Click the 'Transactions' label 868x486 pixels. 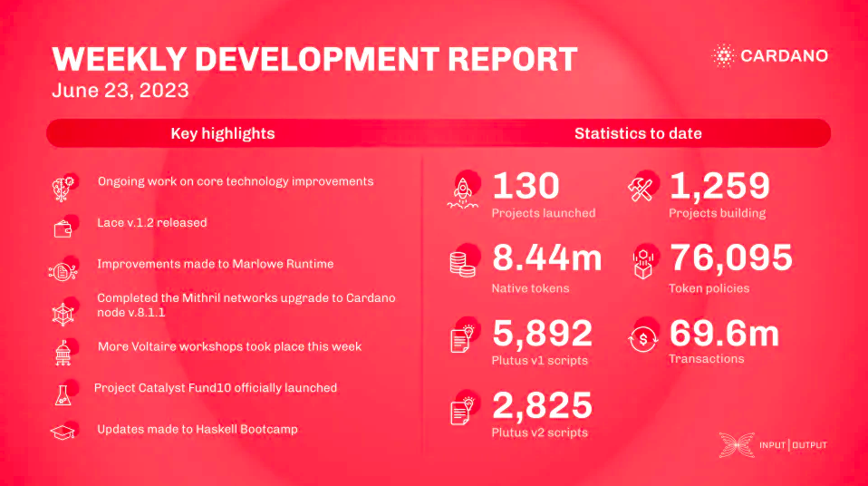[x=707, y=359]
